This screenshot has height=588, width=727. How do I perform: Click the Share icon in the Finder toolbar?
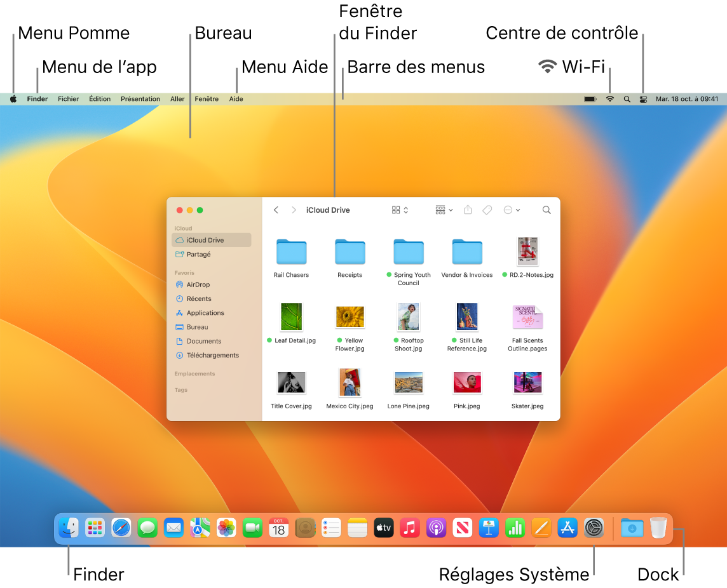(468, 210)
